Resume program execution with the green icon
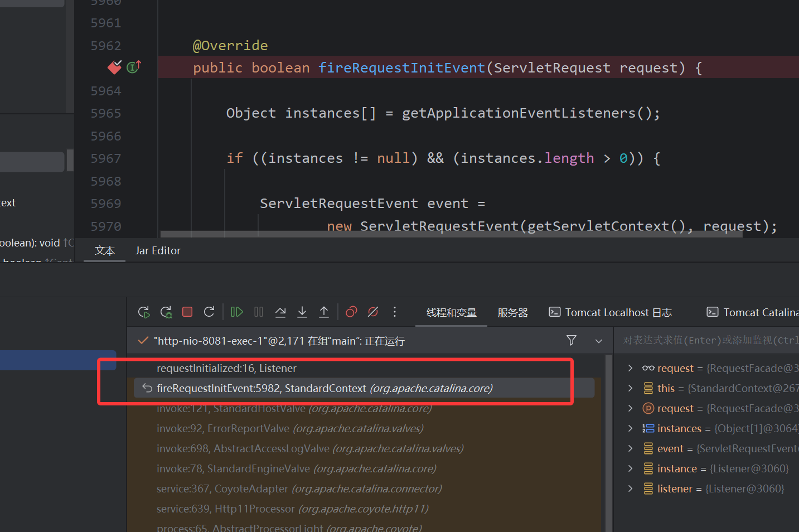Screen dimensions: 799x532 click(237, 312)
